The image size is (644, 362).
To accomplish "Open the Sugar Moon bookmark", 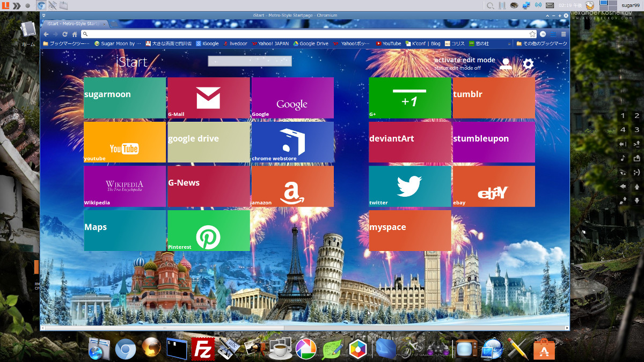I will click(x=118, y=43).
